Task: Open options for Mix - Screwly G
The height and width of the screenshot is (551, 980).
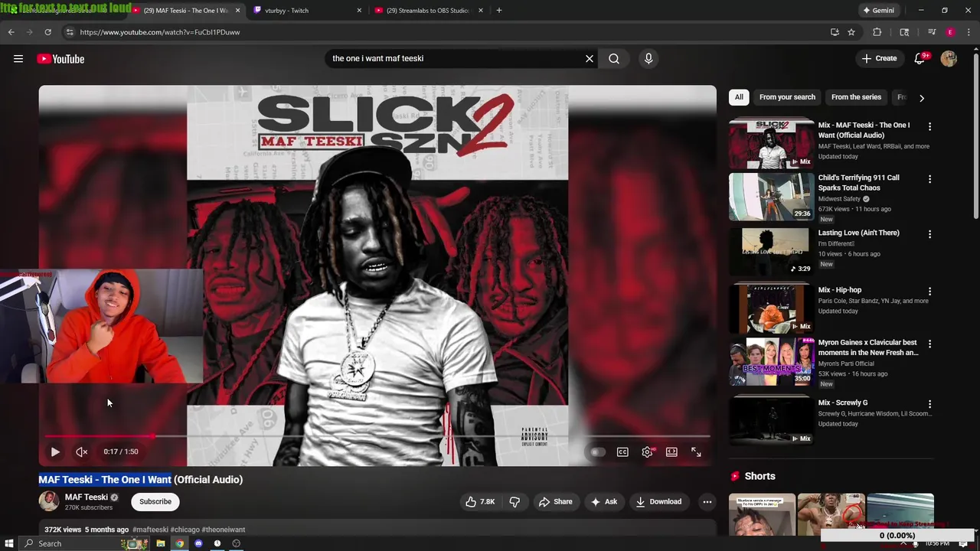Action: tap(929, 404)
